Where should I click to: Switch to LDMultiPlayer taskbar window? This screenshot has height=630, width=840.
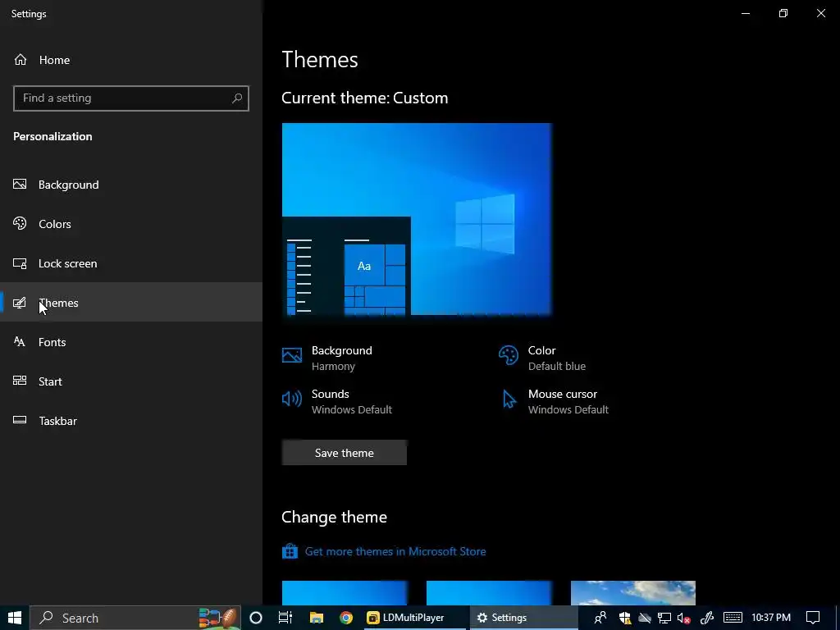[x=413, y=618]
